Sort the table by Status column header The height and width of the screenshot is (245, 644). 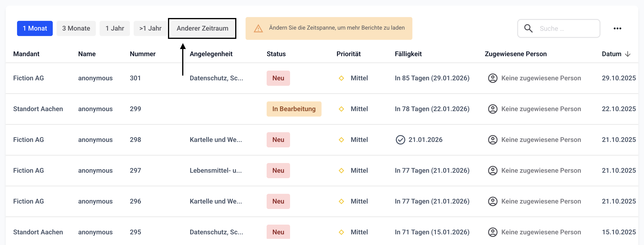tap(276, 54)
